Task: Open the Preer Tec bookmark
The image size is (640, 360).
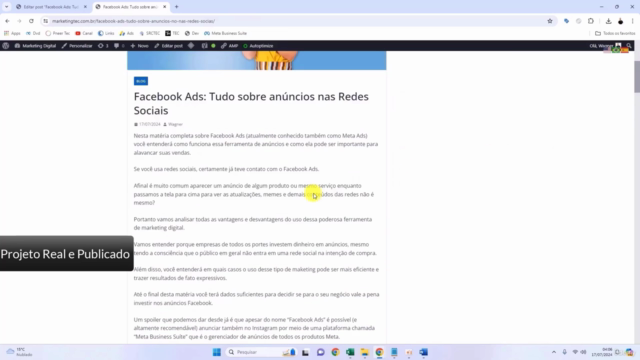Action: [x=58, y=33]
